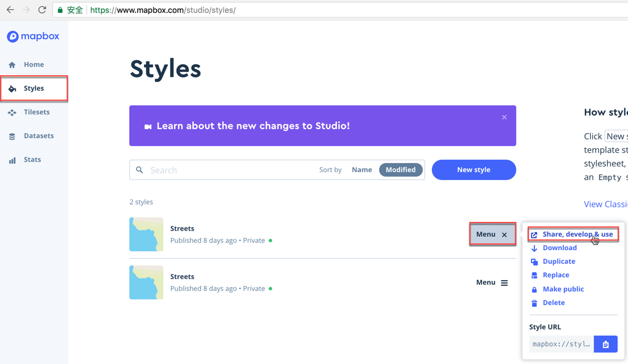
Task: Copy the Style URL with clipboard button
Action: 605,344
